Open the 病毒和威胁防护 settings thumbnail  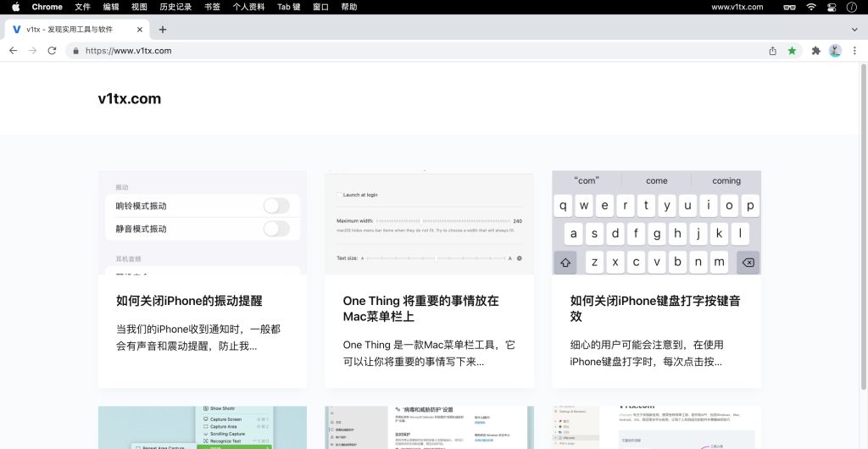pos(430,428)
